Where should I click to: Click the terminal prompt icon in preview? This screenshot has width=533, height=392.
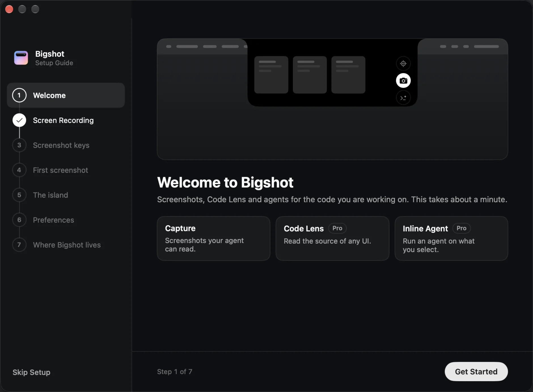(403, 98)
